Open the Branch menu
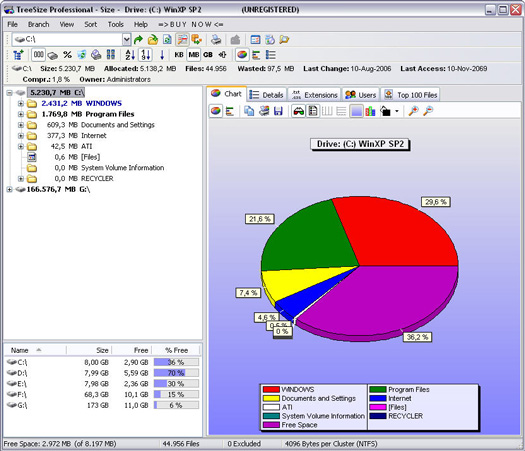 [39, 24]
